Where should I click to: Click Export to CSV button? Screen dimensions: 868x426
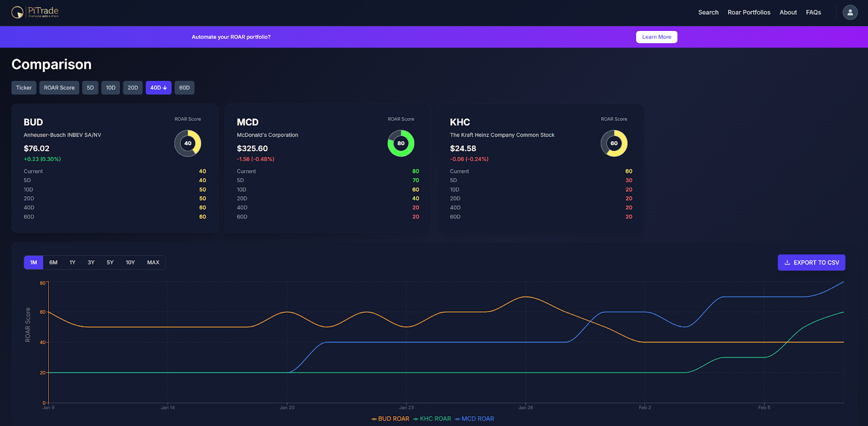(x=811, y=263)
